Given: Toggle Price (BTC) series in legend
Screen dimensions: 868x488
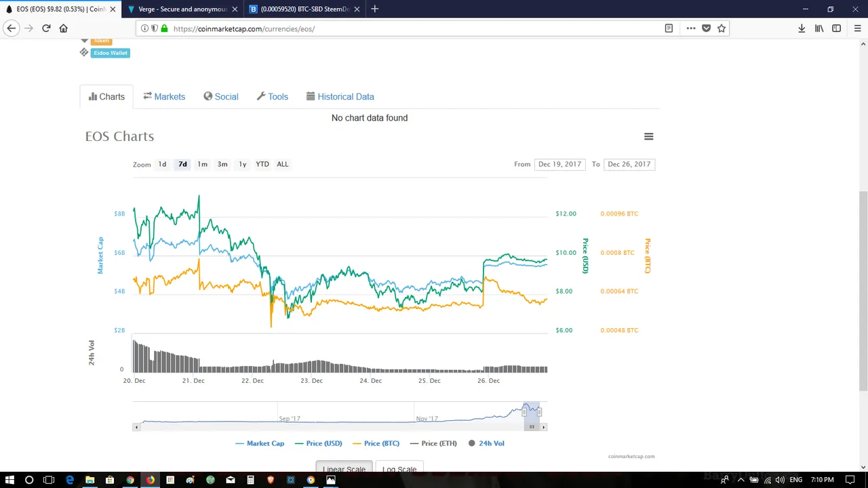Looking at the screenshot, I should [x=376, y=443].
